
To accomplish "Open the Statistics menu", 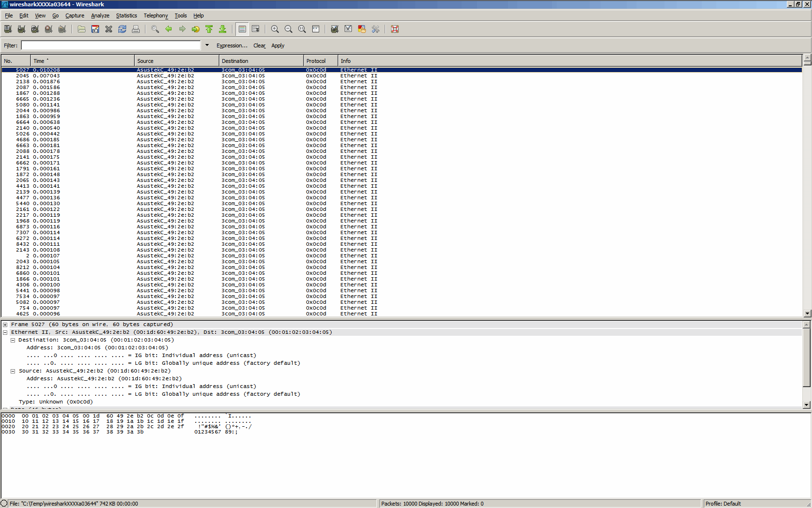I will (x=127, y=15).
